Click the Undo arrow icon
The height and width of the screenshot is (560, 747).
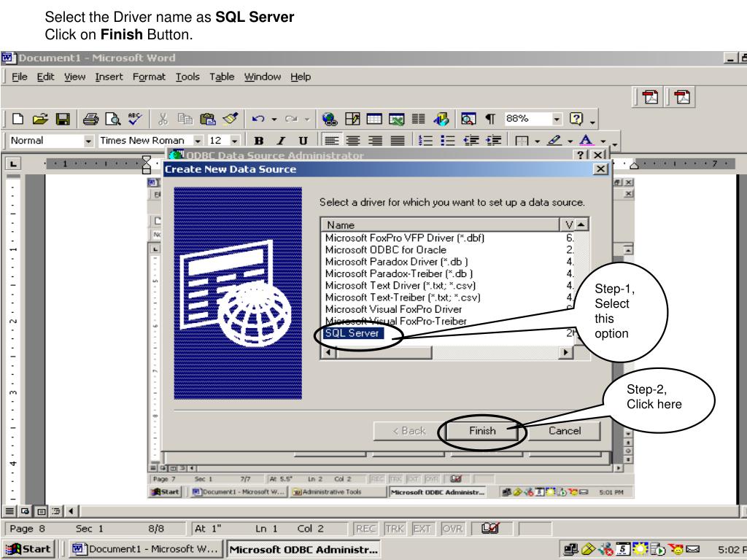(x=258, y=119)
